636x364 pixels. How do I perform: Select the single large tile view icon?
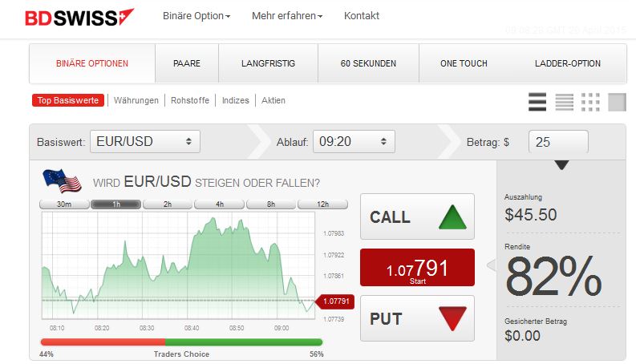[x=617, y=102]
